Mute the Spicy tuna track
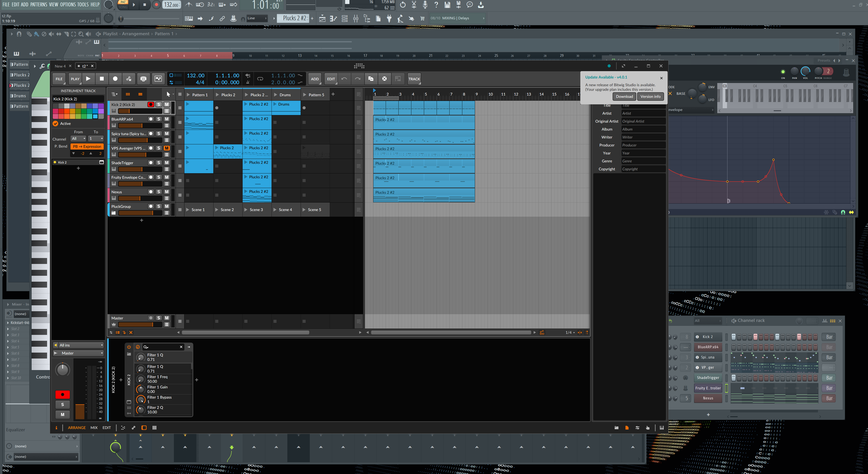The image size is (868, 474). pyautogui.click(x=167, y=134)
